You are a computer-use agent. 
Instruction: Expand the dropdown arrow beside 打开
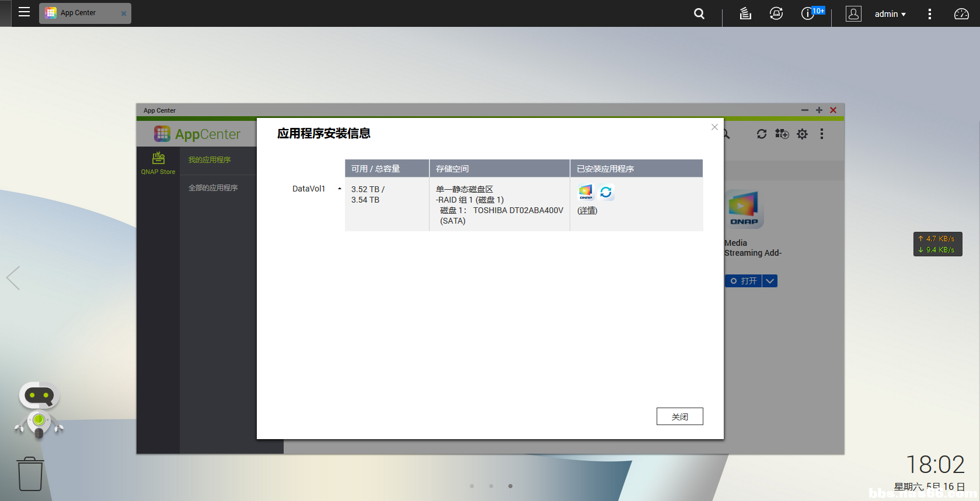770,281
